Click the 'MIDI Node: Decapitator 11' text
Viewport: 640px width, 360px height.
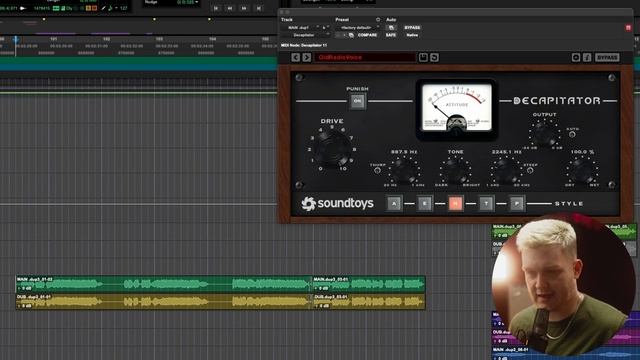click(304, 45)
